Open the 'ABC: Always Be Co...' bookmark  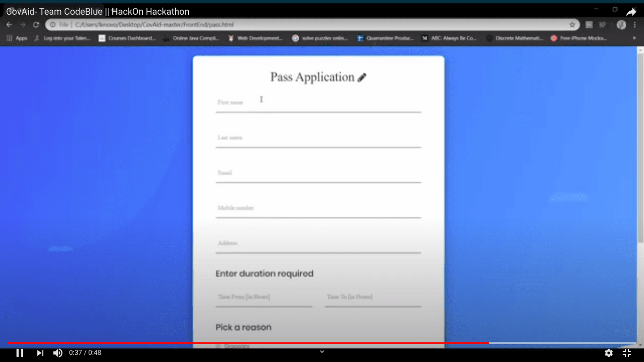pos(449,38)
